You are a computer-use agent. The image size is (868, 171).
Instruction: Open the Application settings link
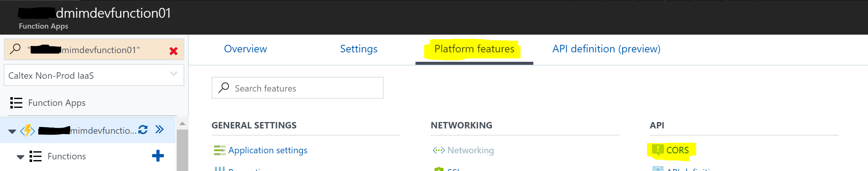coord(268,150)
